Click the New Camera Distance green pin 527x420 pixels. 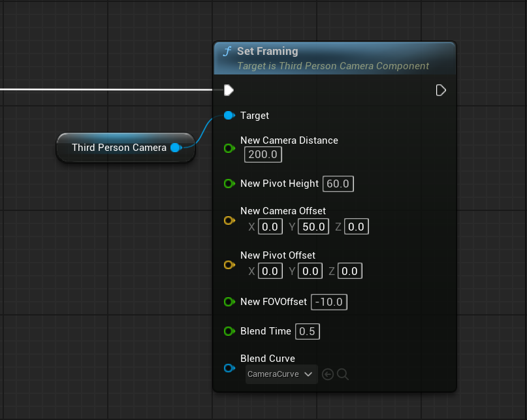[229, 148]
